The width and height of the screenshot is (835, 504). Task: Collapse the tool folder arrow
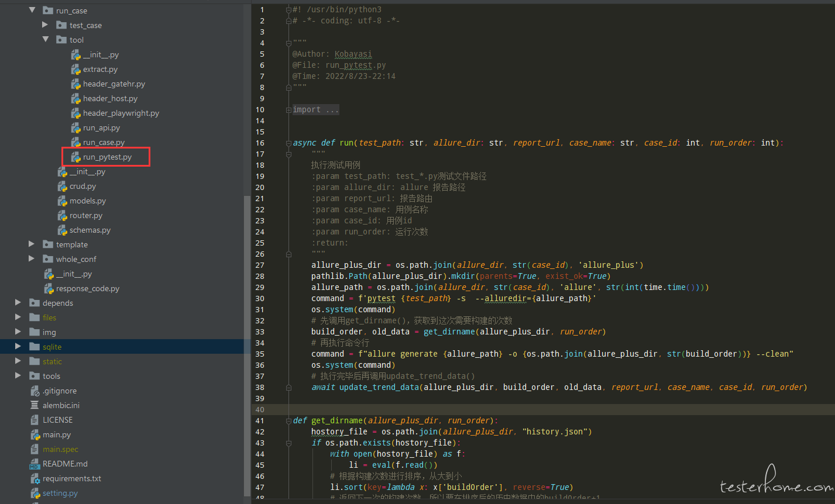click(46, 39)
